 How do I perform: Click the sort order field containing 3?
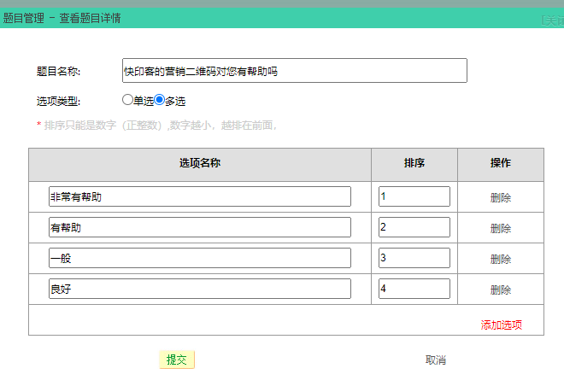[x=414, y=258]
